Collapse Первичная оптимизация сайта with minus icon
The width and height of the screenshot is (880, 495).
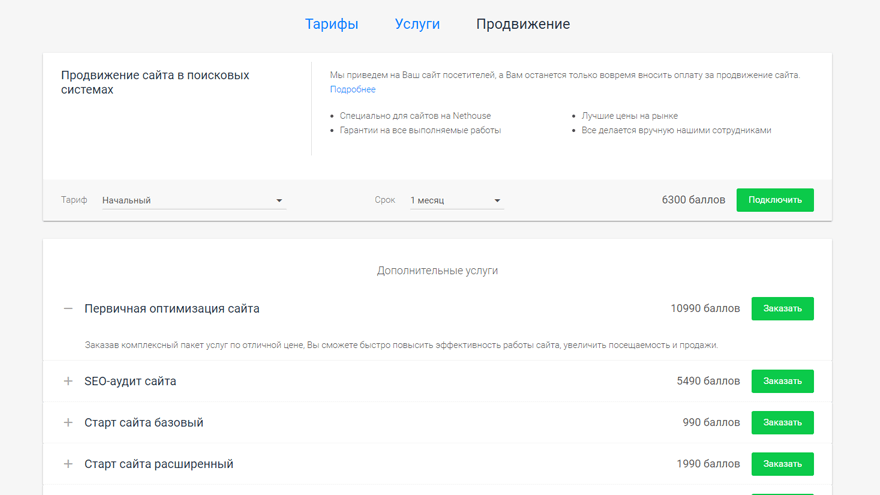click(68, 309)
